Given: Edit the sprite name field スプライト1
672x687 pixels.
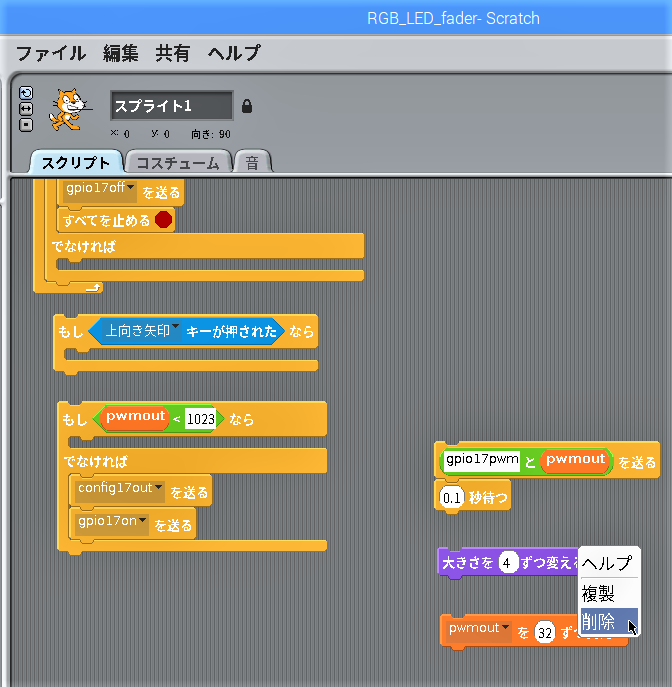Looking at the screenshot, I should (171, 106).
